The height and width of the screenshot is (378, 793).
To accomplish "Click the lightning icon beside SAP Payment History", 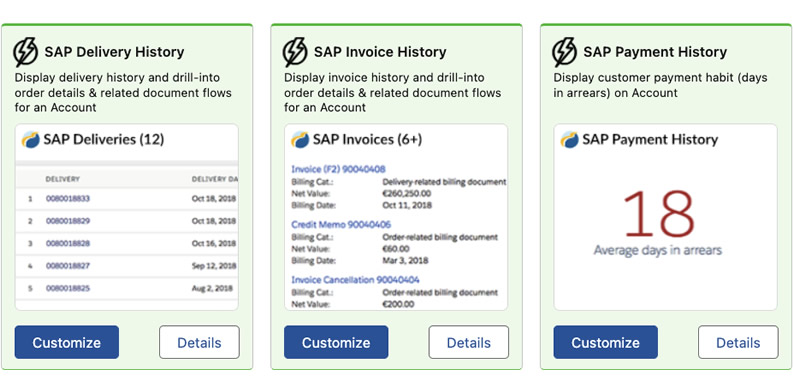I will point(564,52).
